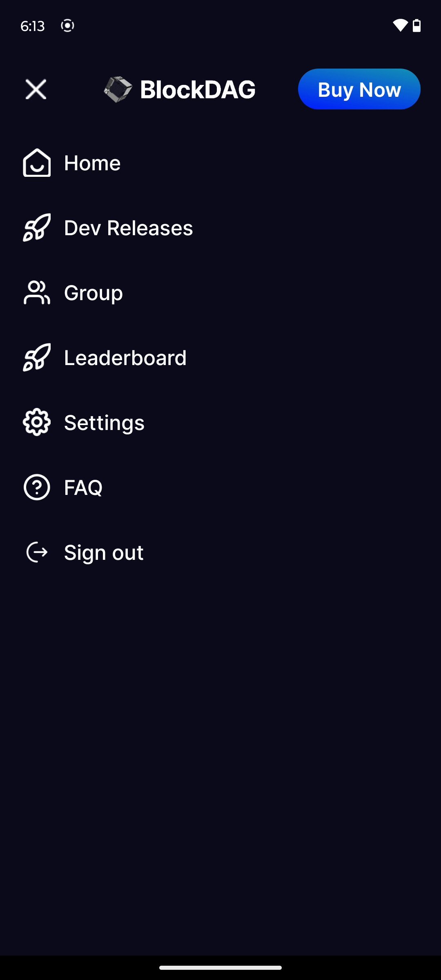441x980 pixels.
Task: Tap the Leaderboard rocket icon
Action: point(37,358)
